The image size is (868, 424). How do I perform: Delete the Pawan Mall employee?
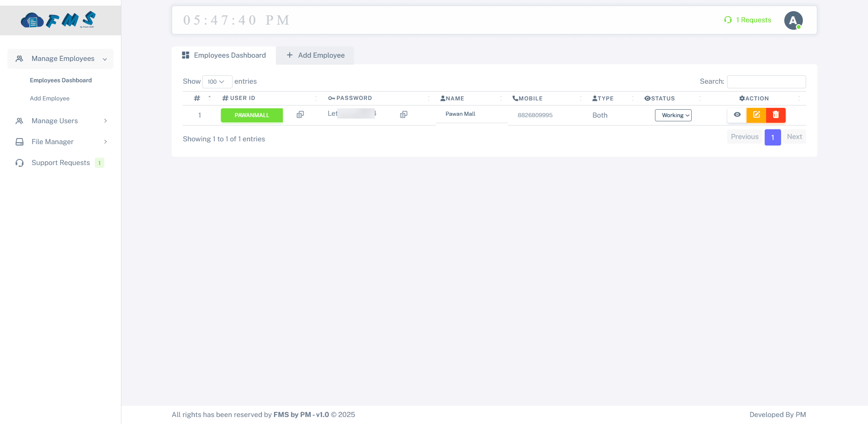click(776, 115)
